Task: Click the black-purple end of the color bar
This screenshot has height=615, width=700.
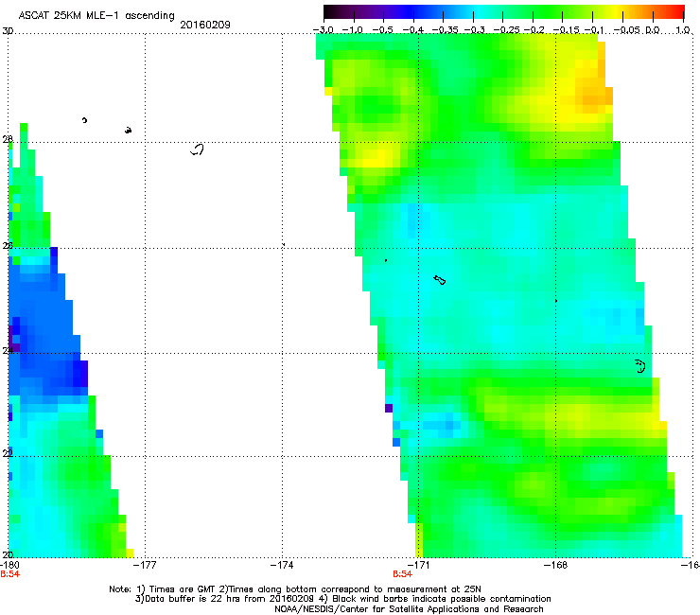Action: click(330, 12)
